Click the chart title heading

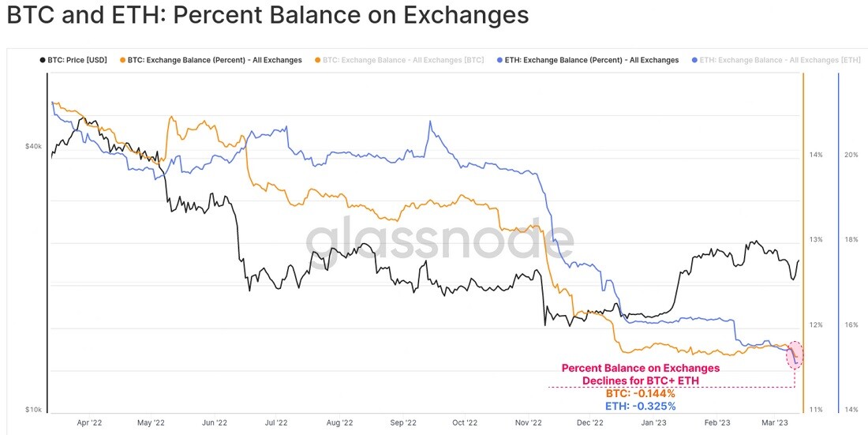tap(268, 16)
